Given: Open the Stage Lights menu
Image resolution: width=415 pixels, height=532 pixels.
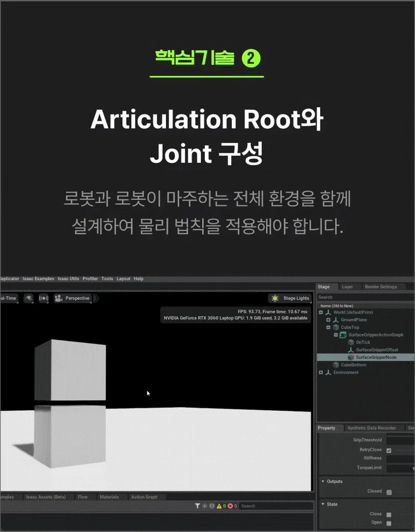Looking at the screenshot, I should (290, 298).
